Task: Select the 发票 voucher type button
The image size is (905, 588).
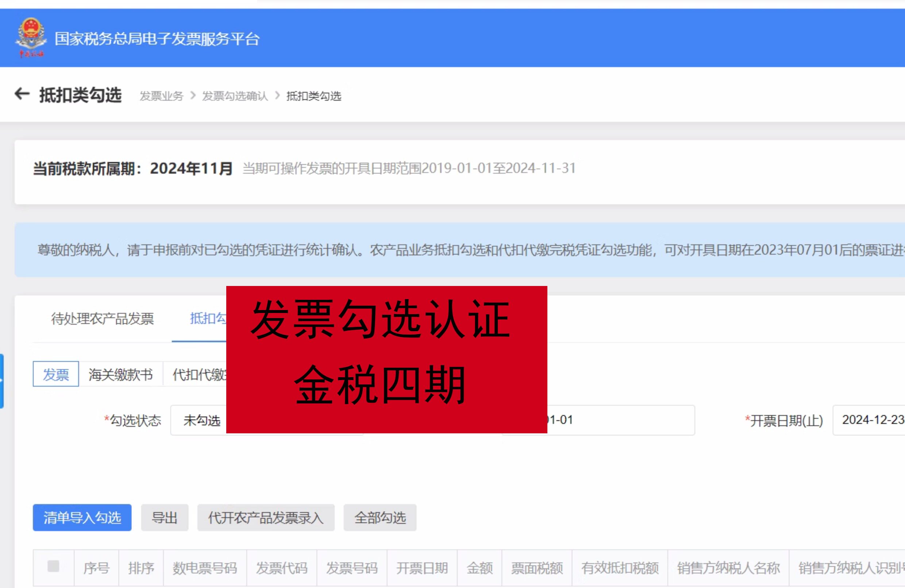Action: click(56, 374)
